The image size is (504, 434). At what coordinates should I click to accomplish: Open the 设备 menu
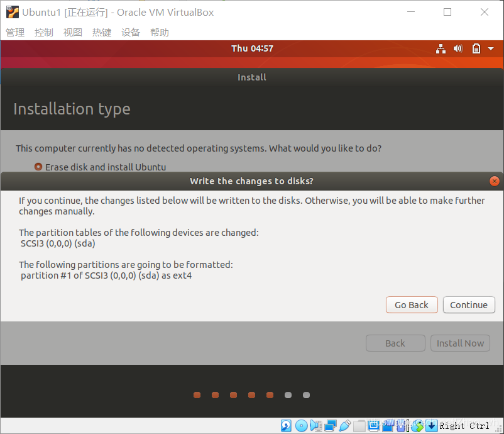click(131, 33)
